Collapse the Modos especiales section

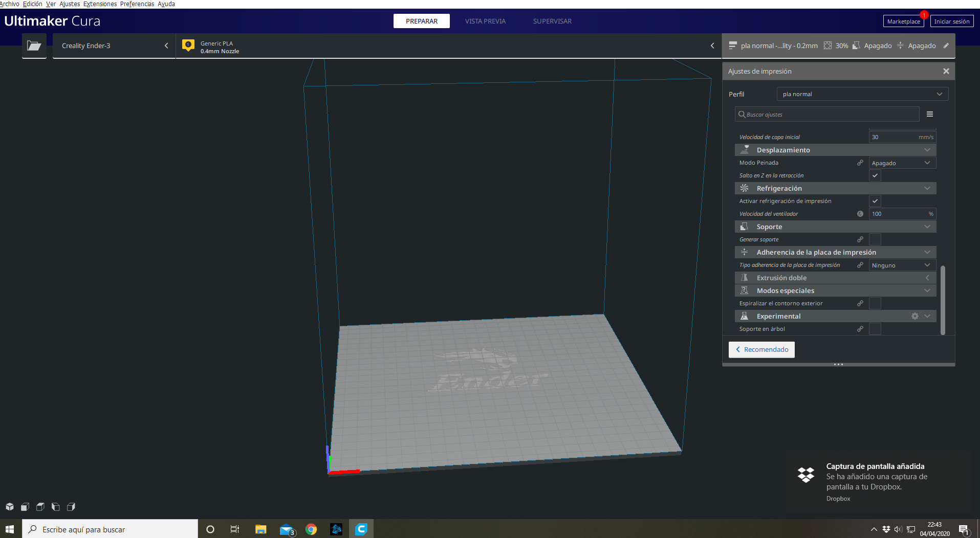tap(836, 290)
